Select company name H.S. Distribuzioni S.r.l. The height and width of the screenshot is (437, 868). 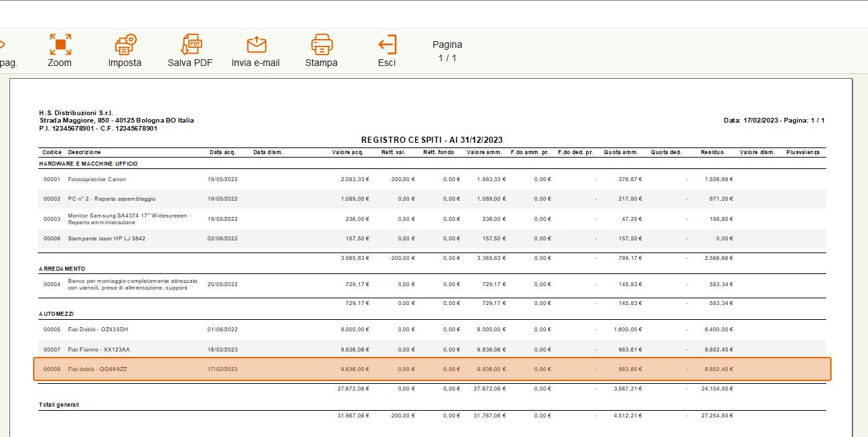tap(76, 112)
